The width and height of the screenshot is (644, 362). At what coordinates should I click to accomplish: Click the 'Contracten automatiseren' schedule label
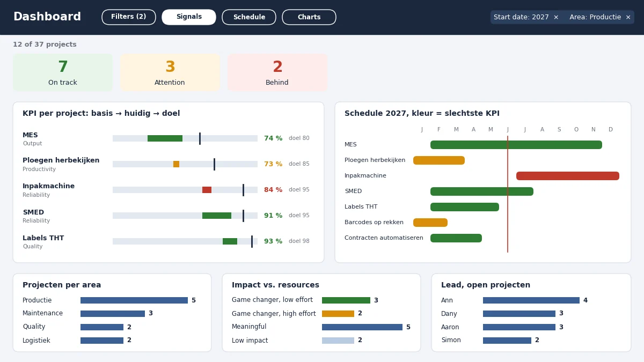coord(384,238)
